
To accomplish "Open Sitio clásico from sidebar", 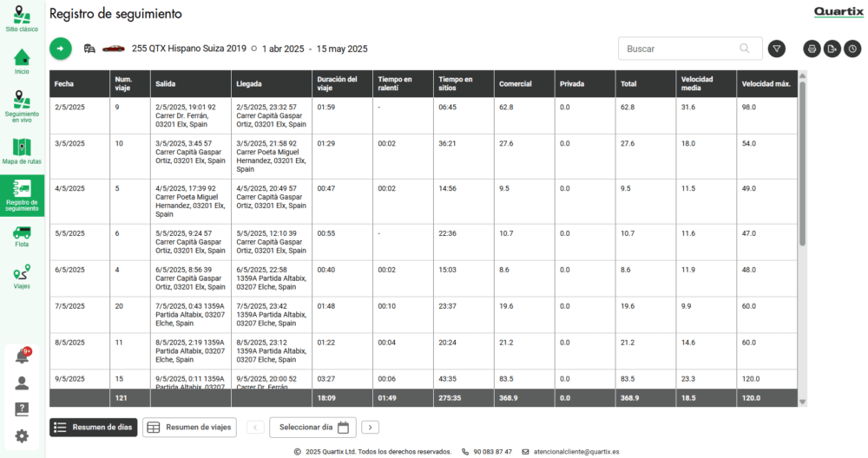I will [22, 19].
